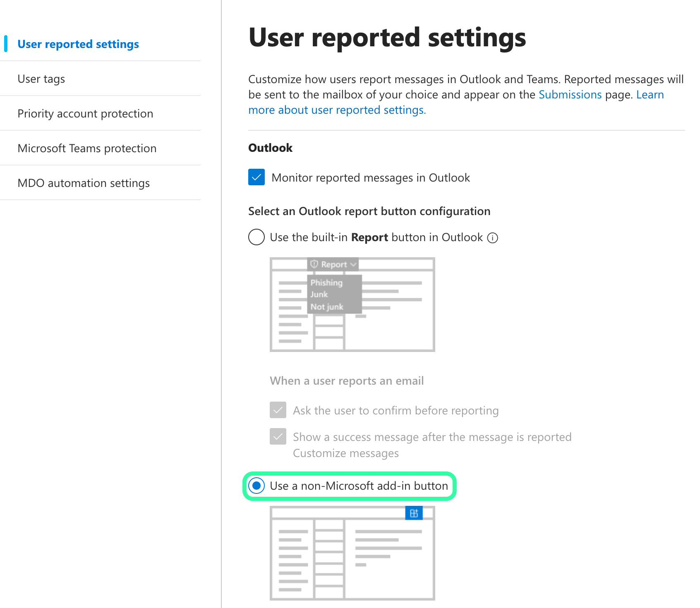Open User reported settings in the sidebar
This screenshot has width=700, height=608.
78,44
